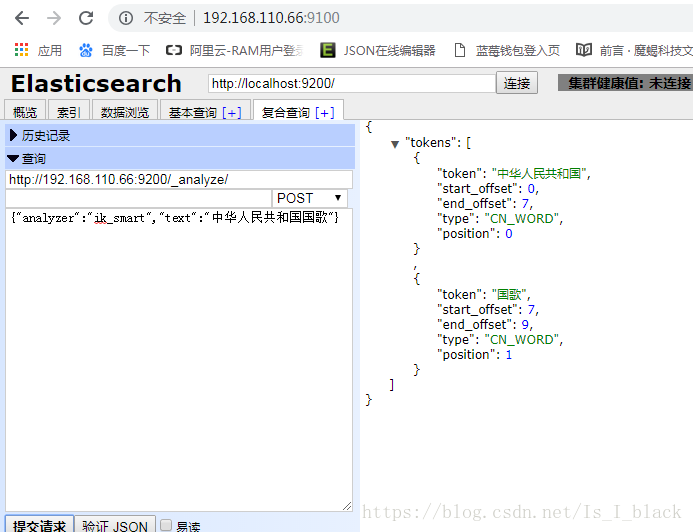The height and width of the screenshot is (532, 693).
Task: Click the query URL field with _analyze/
Action: 179,180
